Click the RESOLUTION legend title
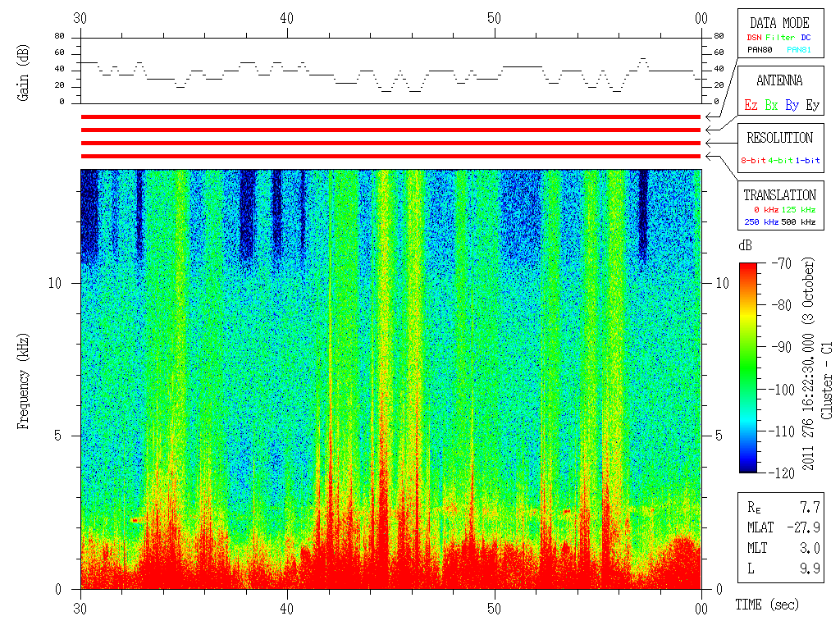The width and height of the screenshot is (840, 630). tap(780, 138)
